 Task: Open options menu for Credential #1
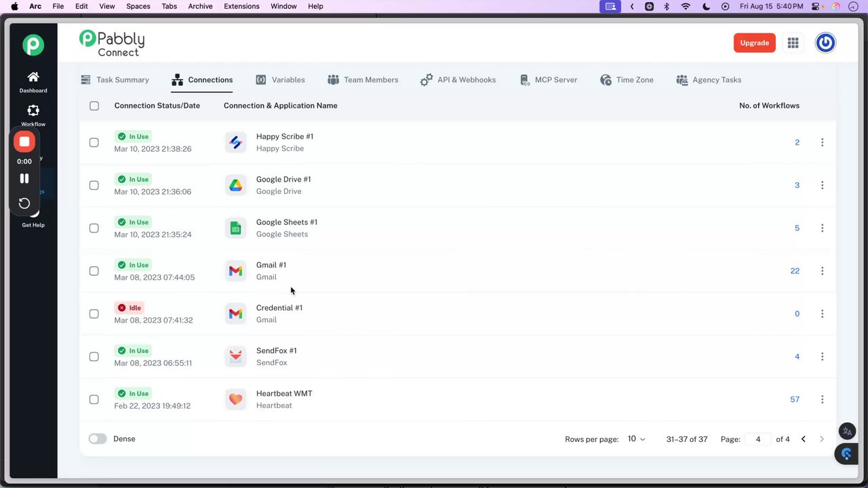tap(822, 314)
